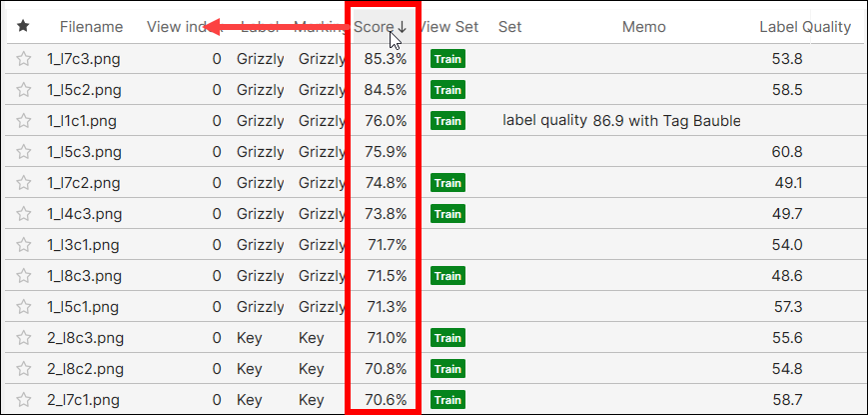868x415 pixels.
Task: Favorite the 2_l7c1.png entry
Action: tap(24, 400)
